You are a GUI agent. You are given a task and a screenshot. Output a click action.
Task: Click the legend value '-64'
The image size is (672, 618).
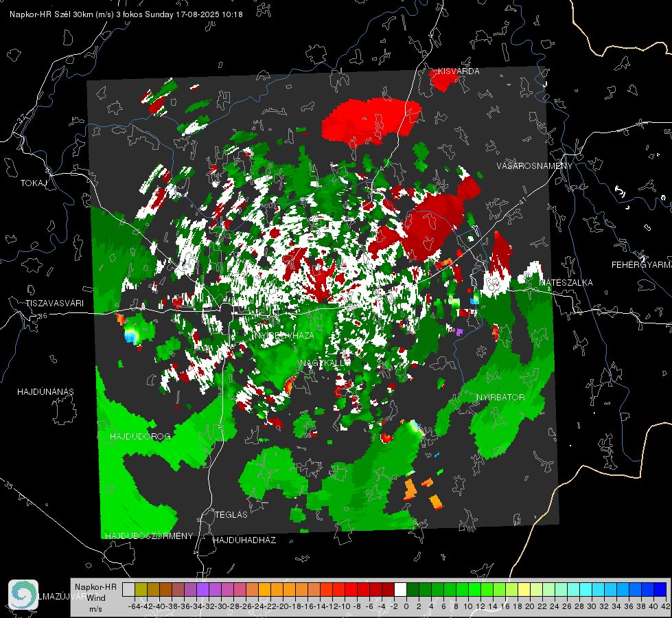tap(134, 606)
